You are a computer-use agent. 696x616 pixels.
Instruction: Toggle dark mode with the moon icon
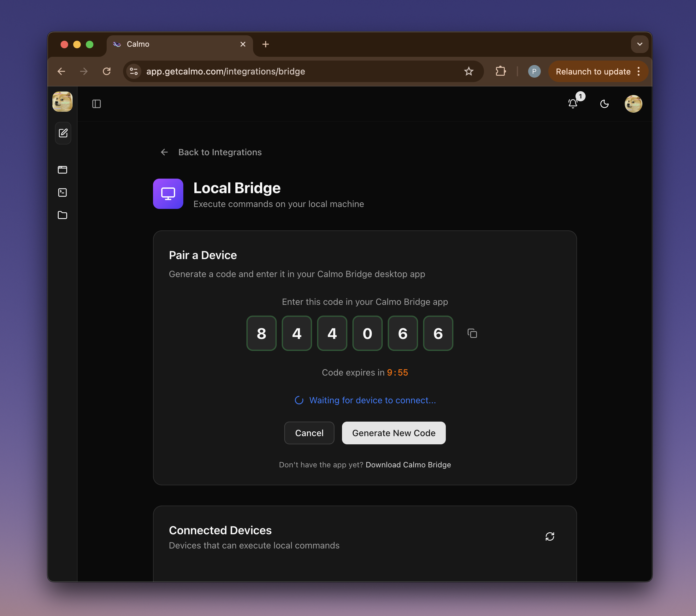(x=605, y=104)
